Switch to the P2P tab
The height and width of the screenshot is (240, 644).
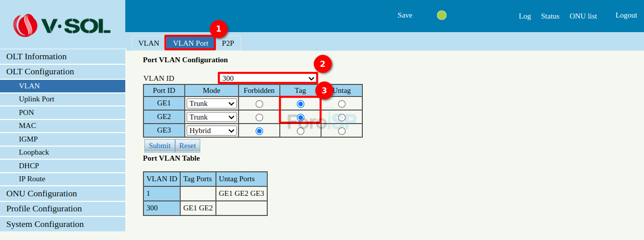point(228,43)
